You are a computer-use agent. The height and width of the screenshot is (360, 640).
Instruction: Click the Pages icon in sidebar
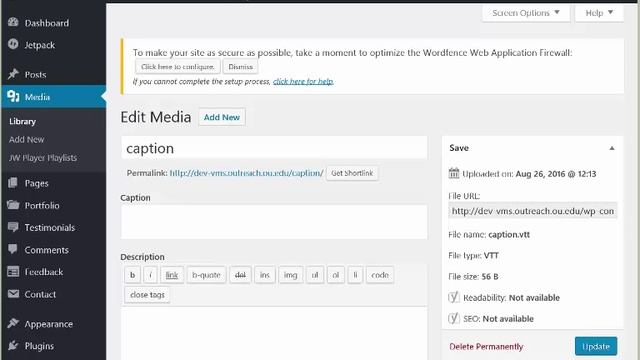click(x=13, y=183)
